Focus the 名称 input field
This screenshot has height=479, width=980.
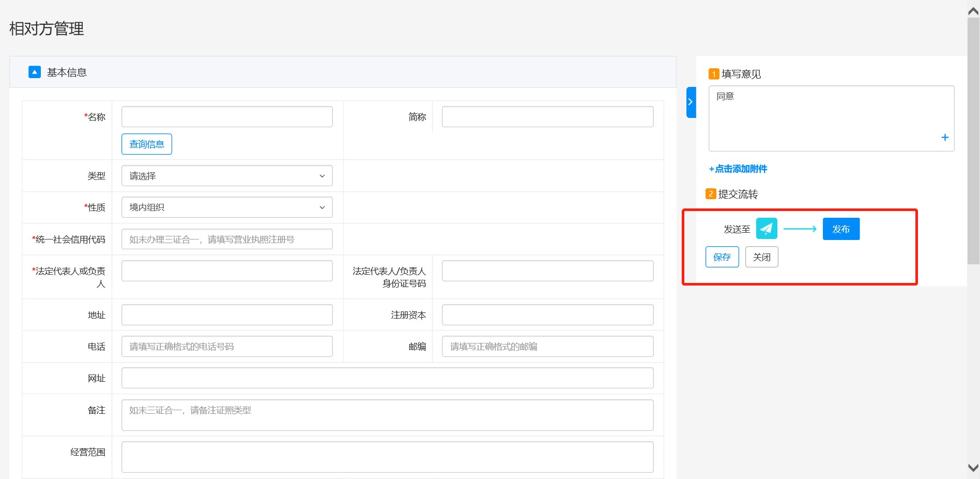coord(227,117)
